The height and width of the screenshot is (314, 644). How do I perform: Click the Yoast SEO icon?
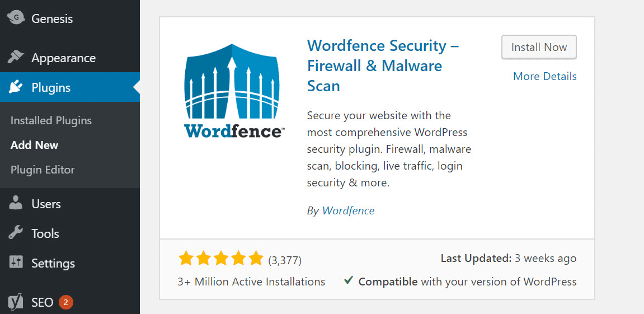[x=16, y=302]
